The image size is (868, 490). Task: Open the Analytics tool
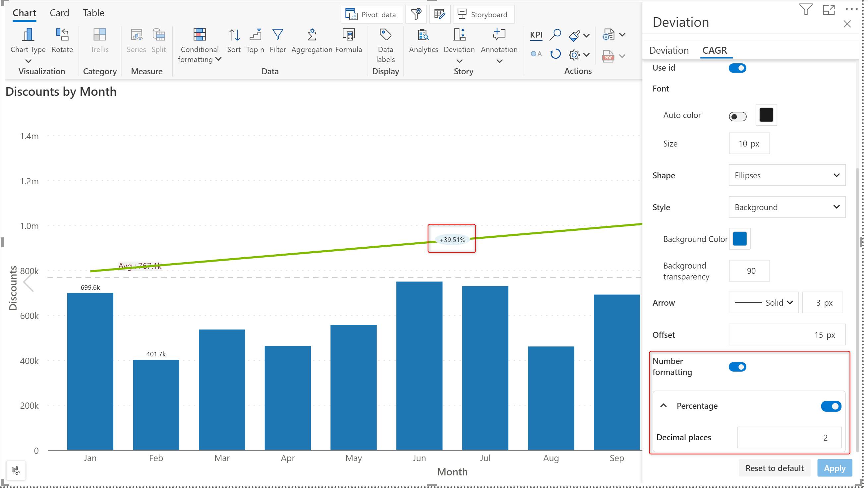(423, 35)
